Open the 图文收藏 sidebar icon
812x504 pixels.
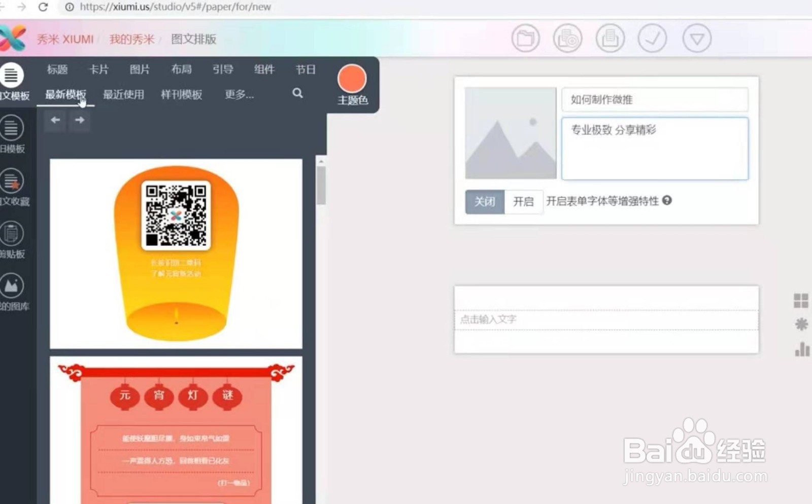(11, 181)
